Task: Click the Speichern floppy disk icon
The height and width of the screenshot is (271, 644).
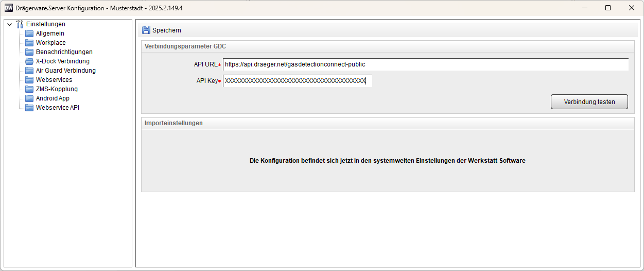Action: tap(146, 30)
